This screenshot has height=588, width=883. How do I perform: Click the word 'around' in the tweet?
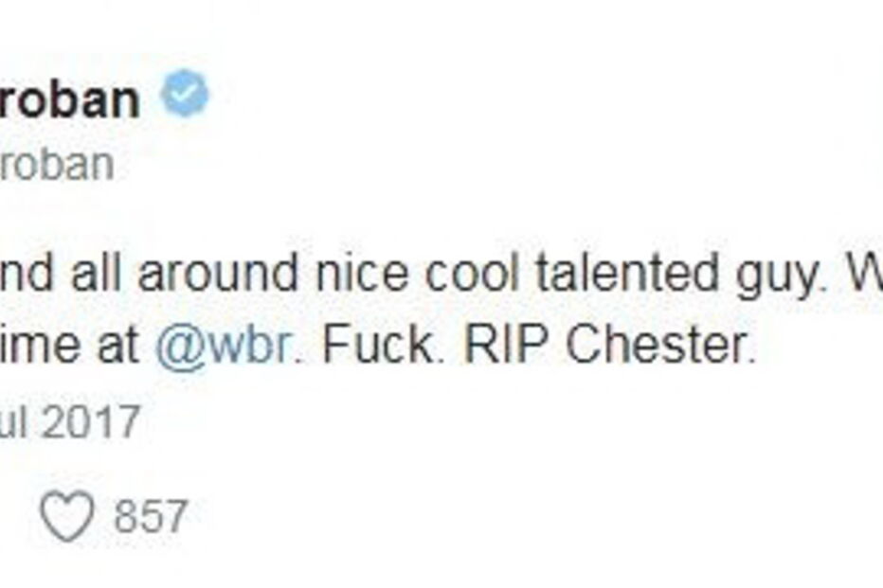point(217,273)
